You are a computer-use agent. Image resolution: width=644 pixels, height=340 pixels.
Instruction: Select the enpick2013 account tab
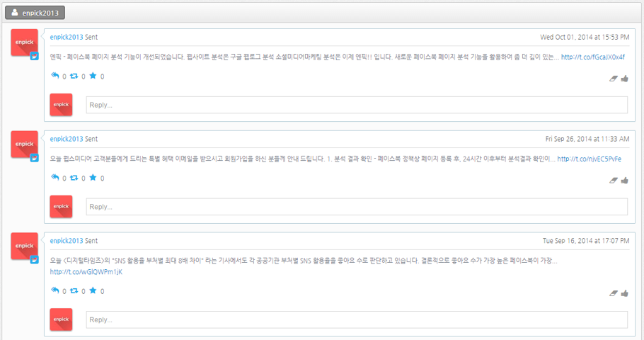pos(35,13)
